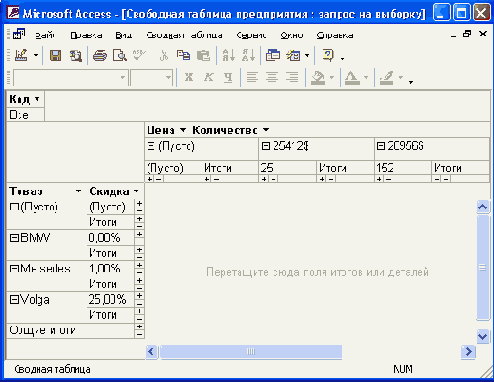Click the Database window icon
This screenshot has width=494, height=382.
point(273,55)
